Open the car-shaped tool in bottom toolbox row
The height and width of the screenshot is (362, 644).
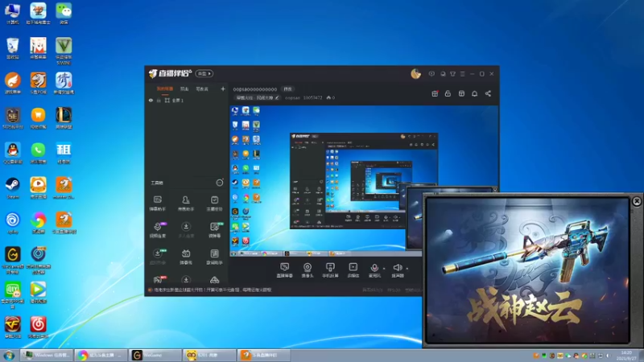(x=214, y=280)
